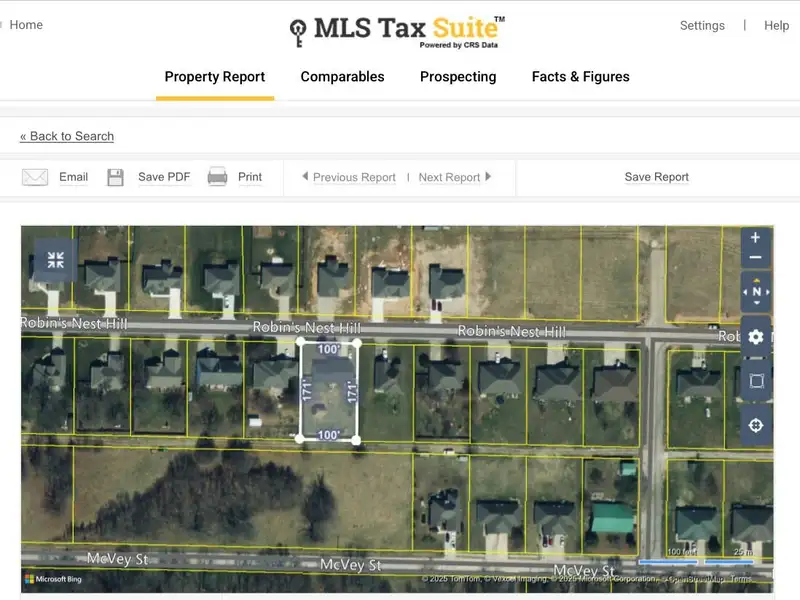
Task: Click the printer icon
Action: click(x=217, y=177)
